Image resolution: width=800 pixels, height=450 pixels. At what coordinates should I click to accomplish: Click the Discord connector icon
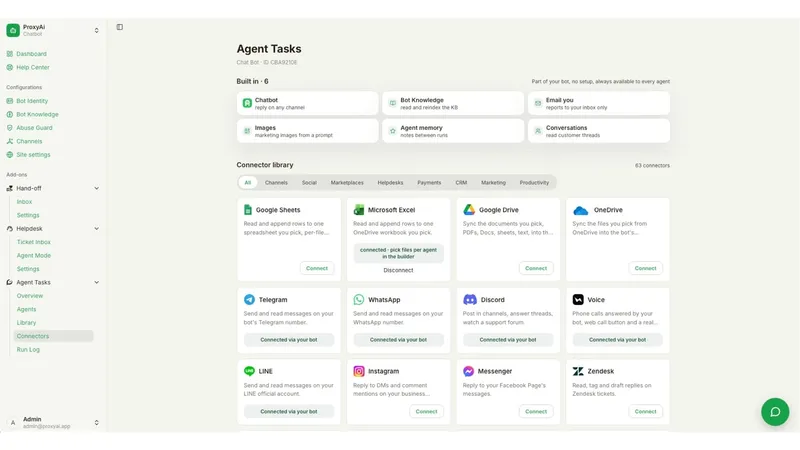click(469, 299)
